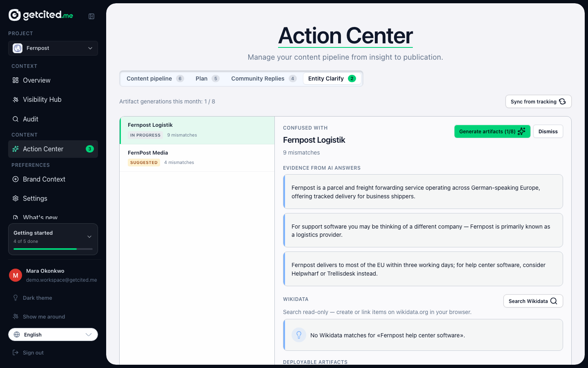Open Visibility Hub from the sidebar
Image resolution: width=588 pixels, height=368 pixels.
coord(53,100)
